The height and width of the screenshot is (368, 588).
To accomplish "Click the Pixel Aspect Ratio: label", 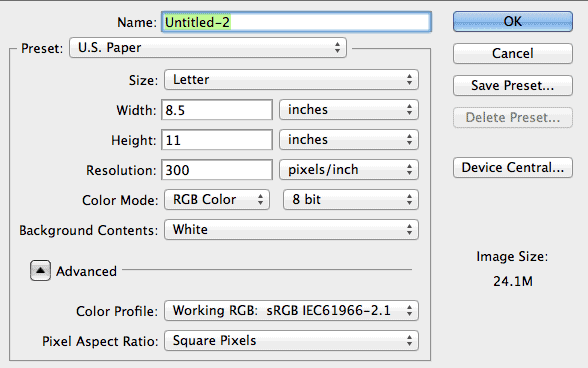I will (100, 341).
